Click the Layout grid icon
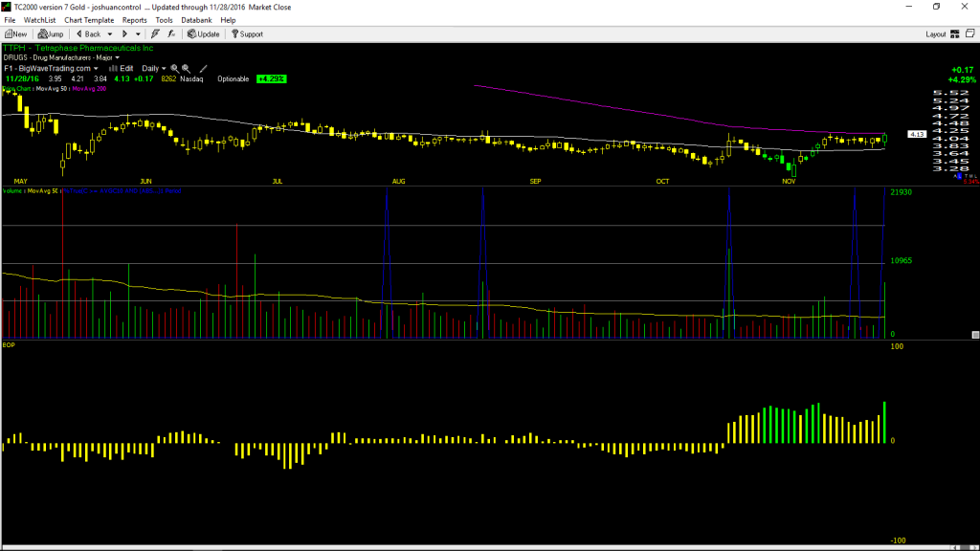The height and width of the screenshot is (551, 980). 955,34
